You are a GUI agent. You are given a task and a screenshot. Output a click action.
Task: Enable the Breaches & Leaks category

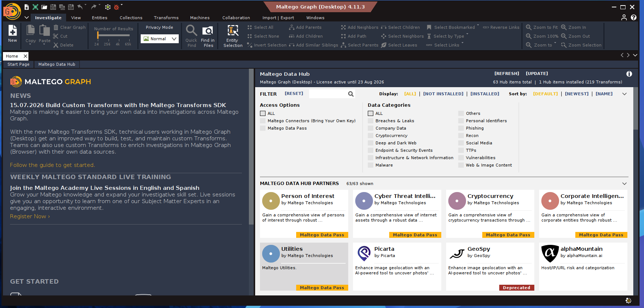[x=370, y=121]
